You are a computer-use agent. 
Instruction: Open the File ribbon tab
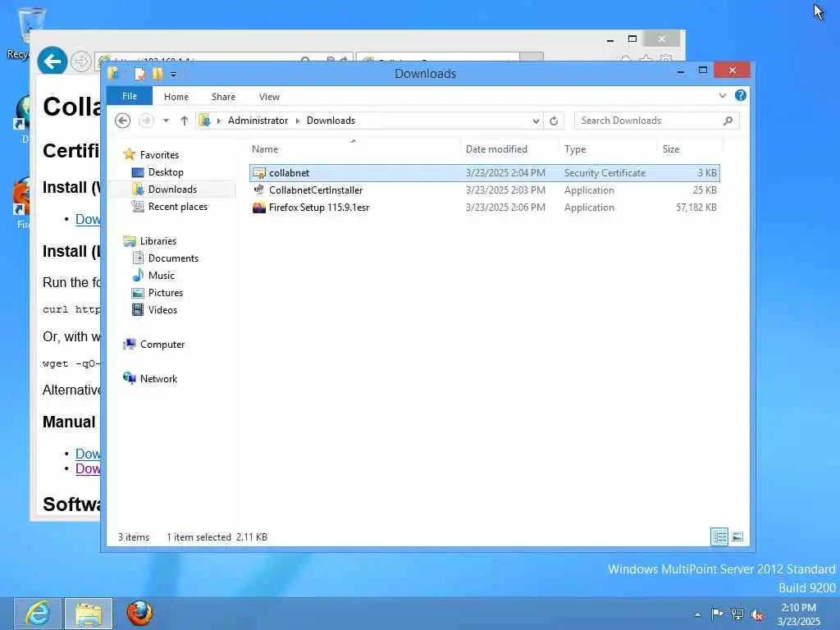130,96
